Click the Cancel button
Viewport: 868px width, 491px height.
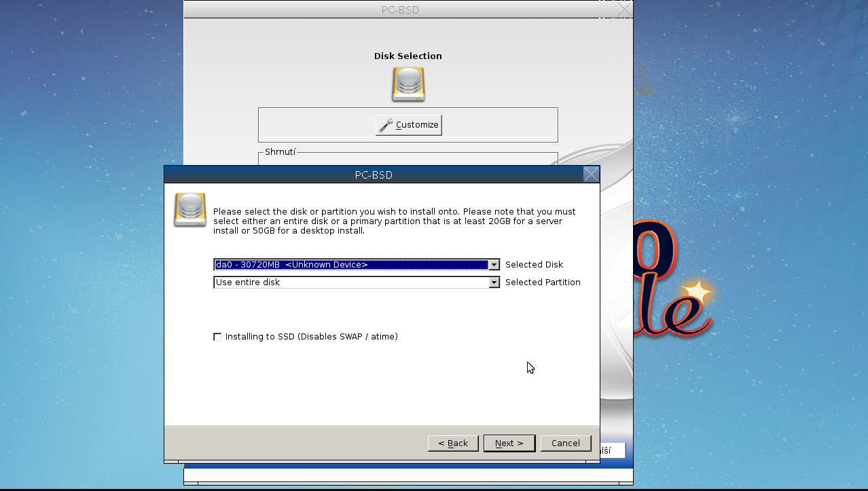566,443
